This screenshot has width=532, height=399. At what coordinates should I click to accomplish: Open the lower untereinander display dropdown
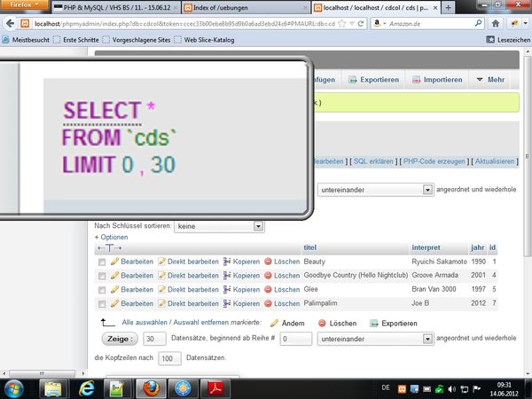[x=375, y=339]
